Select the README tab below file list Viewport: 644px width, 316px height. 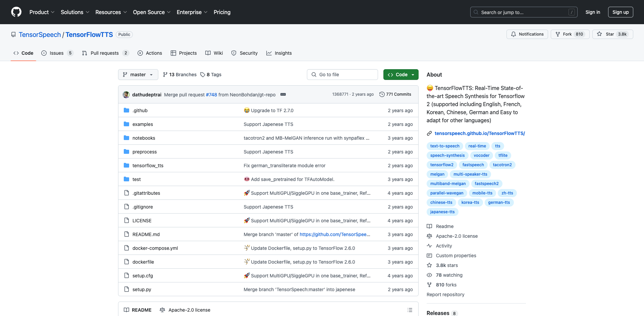(138, 310)
